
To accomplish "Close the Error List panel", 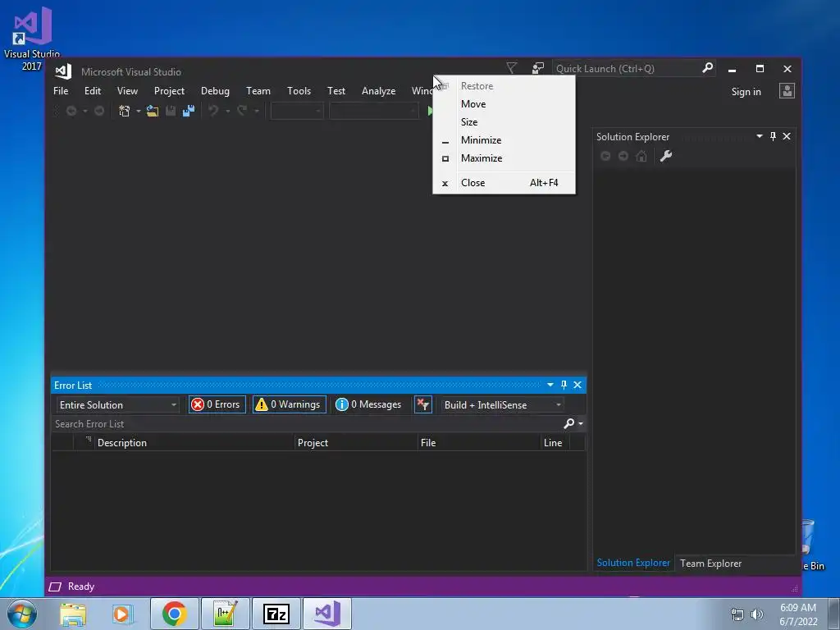I will 577,385.
